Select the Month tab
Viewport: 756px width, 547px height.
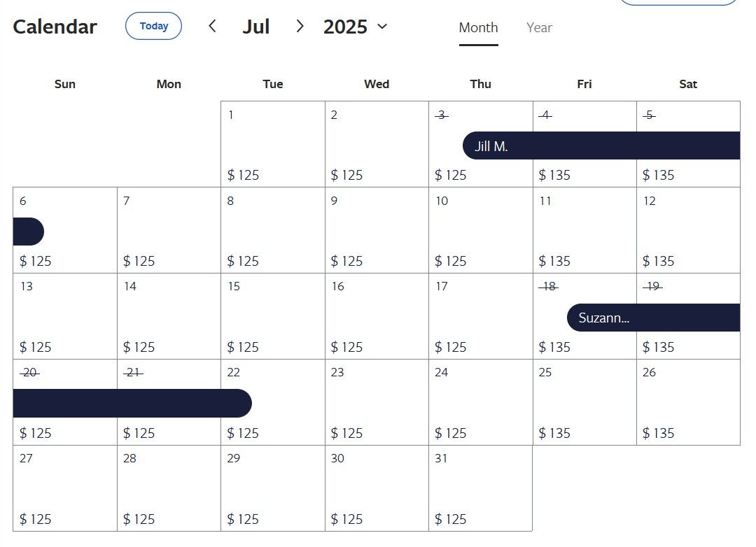[x=478, y=27]
